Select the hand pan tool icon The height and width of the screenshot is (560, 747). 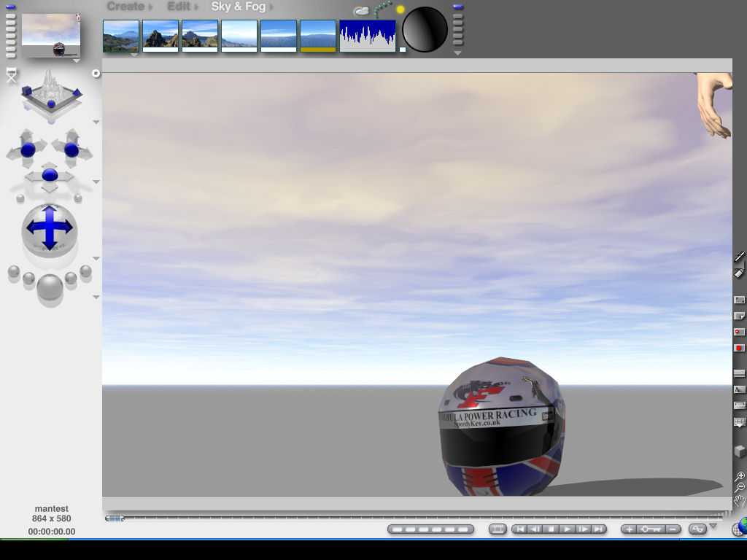click(740, 500)
